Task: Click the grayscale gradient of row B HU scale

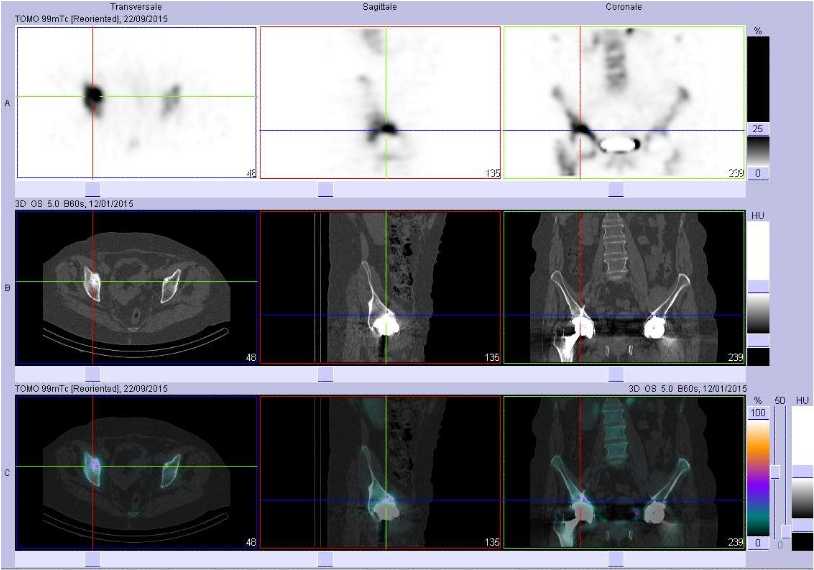Action: point(758,314)
